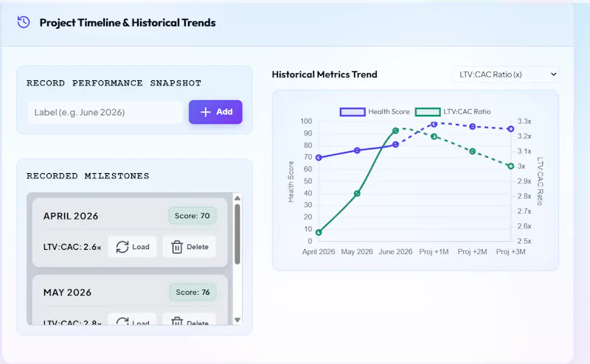Click the history clock icon beside Project Timeline

tap(24, 22)
